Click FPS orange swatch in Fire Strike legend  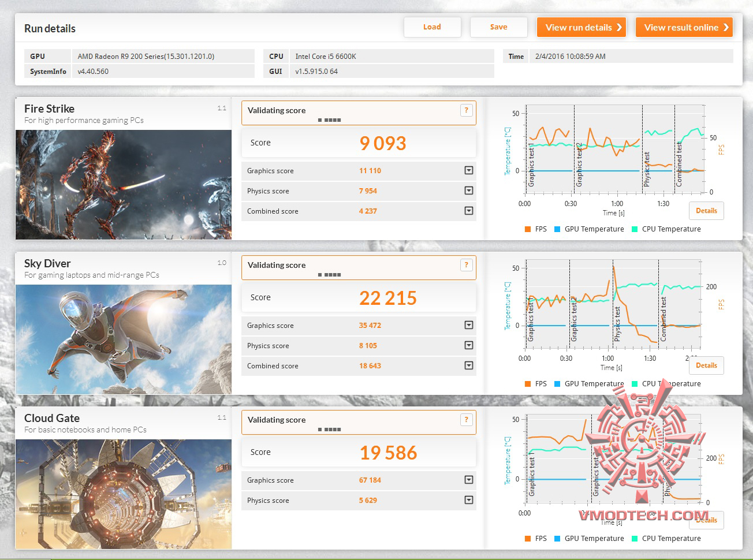tap(528, 229)
